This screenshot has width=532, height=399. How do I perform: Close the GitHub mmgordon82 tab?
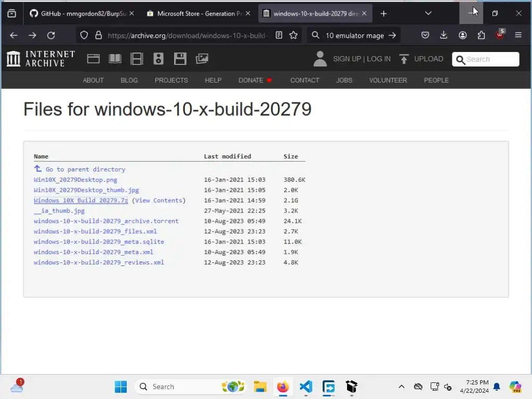tap(131, 13)
